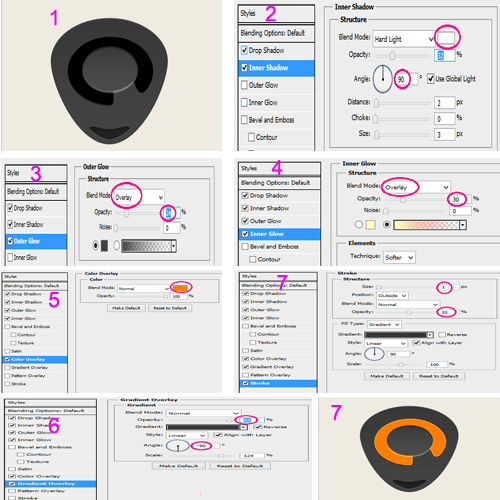The height and width of the screenshot is (500, 500).
Task: Expand the Softer technique dropdown
Action: (399, 257)
